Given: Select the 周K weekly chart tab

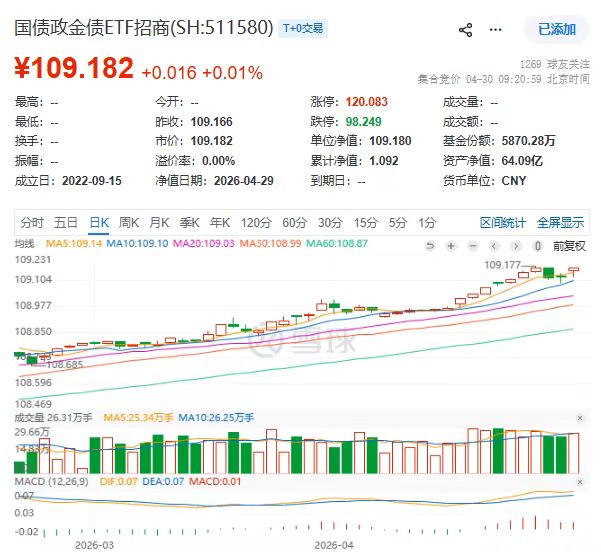Looking at the screenshot, I should pyautogui.click(x=129, y=222).
